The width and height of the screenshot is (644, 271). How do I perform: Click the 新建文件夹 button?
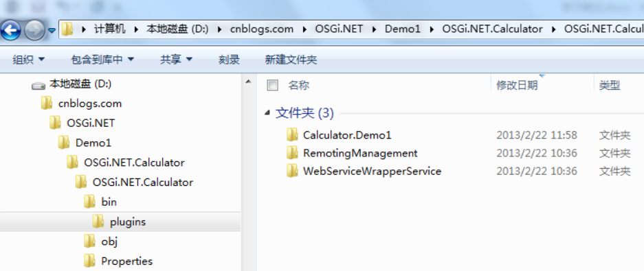tap(291, 60)
